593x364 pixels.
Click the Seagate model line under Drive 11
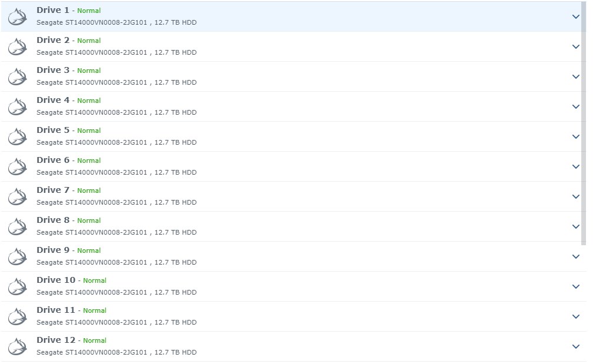116,322
